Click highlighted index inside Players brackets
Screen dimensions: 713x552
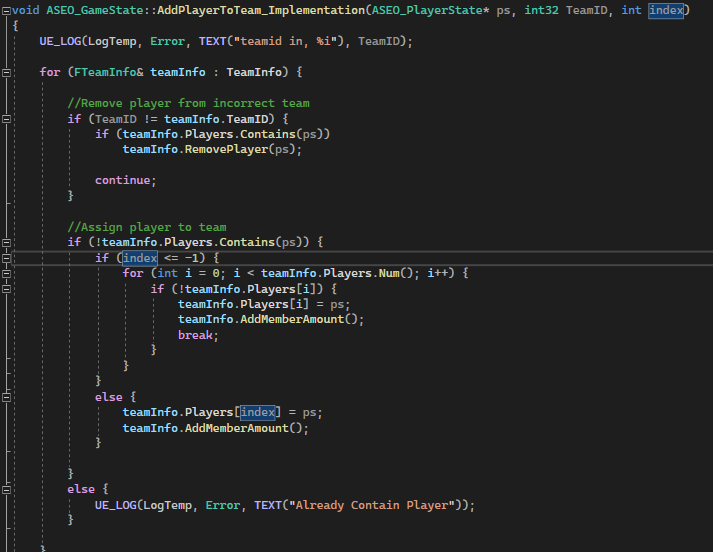[x=258, y=412]
